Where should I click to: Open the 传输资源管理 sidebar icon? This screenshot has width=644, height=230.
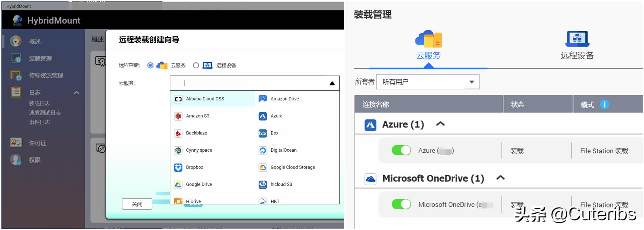(16, 75)
